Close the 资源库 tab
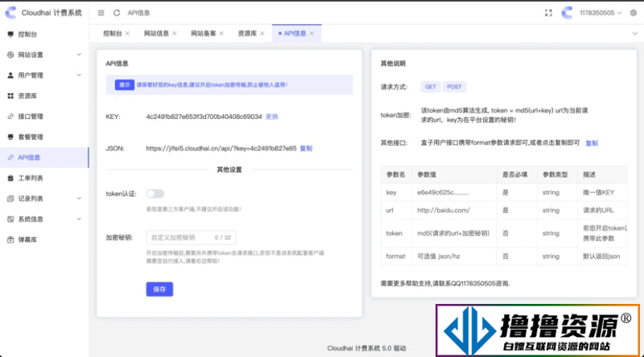Screen dimensions: 644x357 click(262, 33)
